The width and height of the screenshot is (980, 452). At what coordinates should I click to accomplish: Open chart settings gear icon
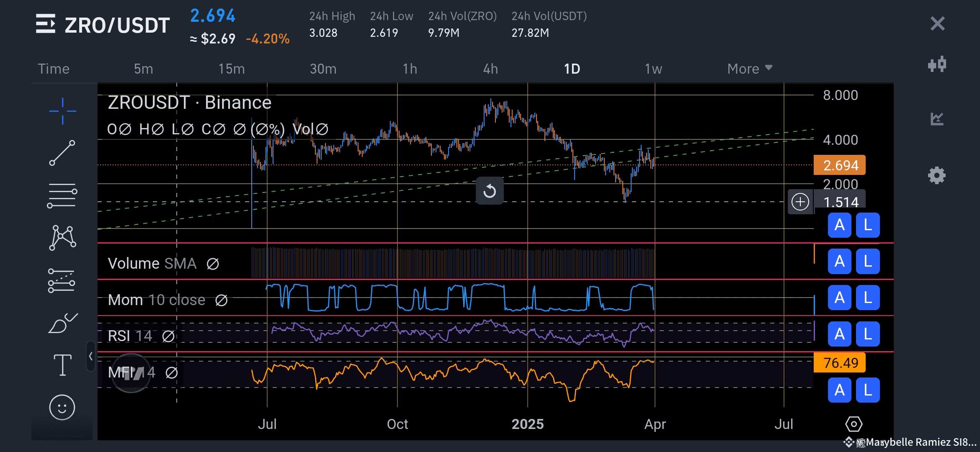(937, 175)
